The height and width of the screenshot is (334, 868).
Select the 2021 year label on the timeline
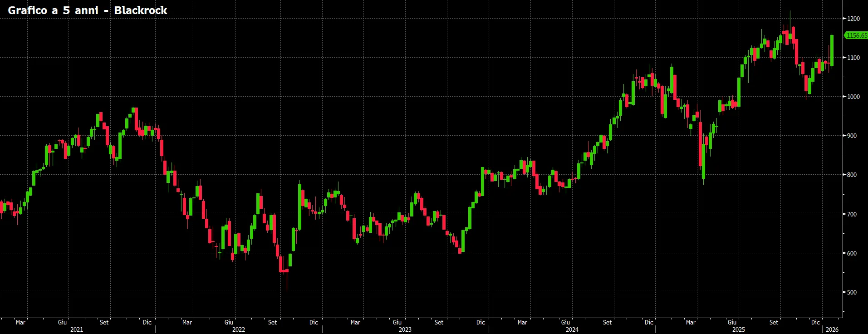[77, 329]
